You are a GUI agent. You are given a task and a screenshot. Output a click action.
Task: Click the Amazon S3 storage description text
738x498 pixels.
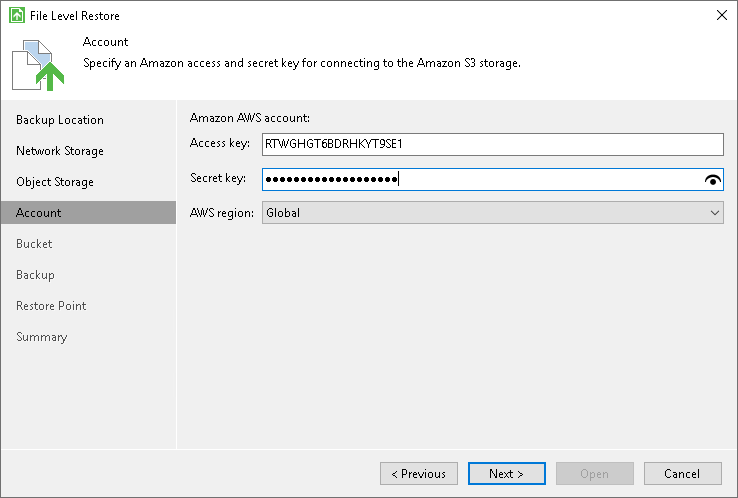point(302,63)
